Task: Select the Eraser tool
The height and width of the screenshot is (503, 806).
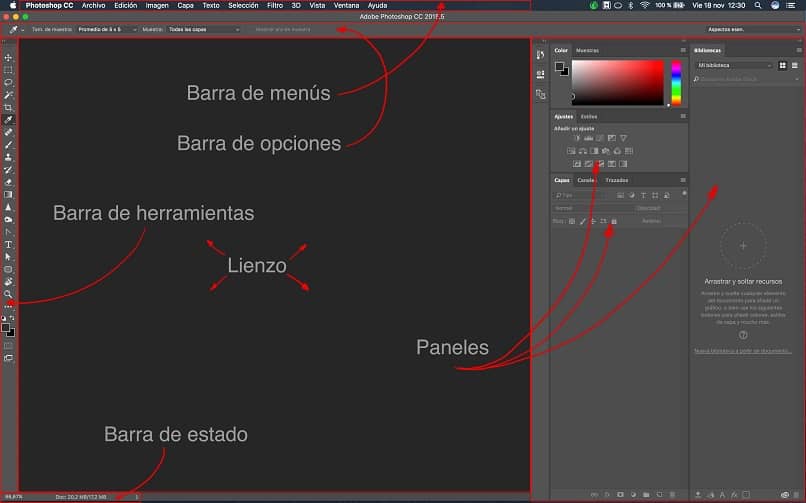Action: pos(8,182)
